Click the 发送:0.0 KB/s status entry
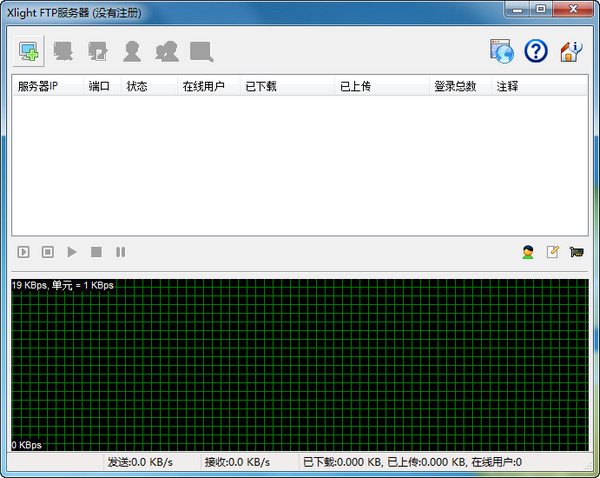The width and height of the screenshot is (600, 478). 140,462
